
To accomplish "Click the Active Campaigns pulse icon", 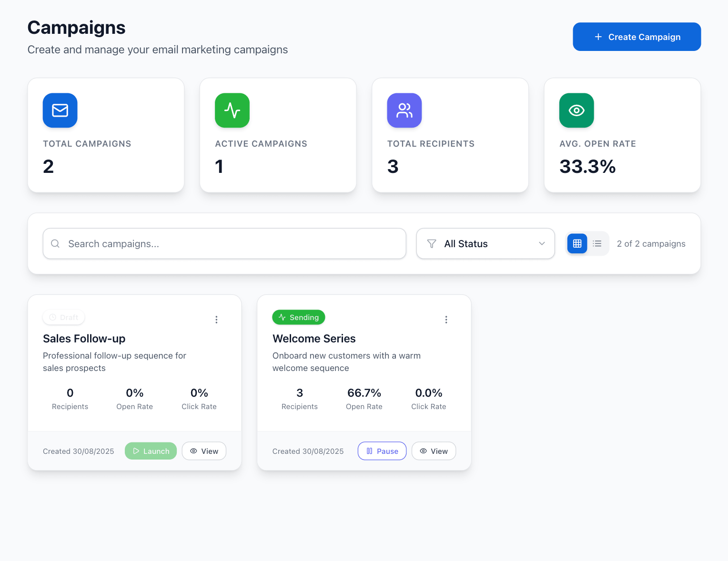I will pyautogui.click(x=232, y=110).
